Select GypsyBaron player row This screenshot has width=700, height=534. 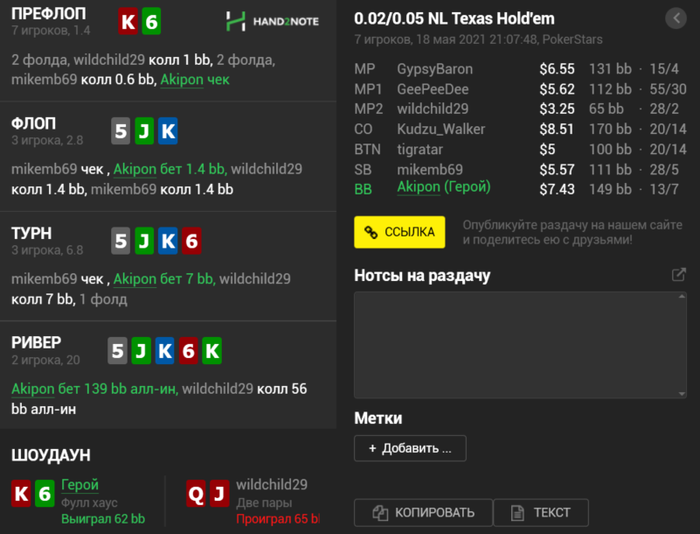coord(520,69)
